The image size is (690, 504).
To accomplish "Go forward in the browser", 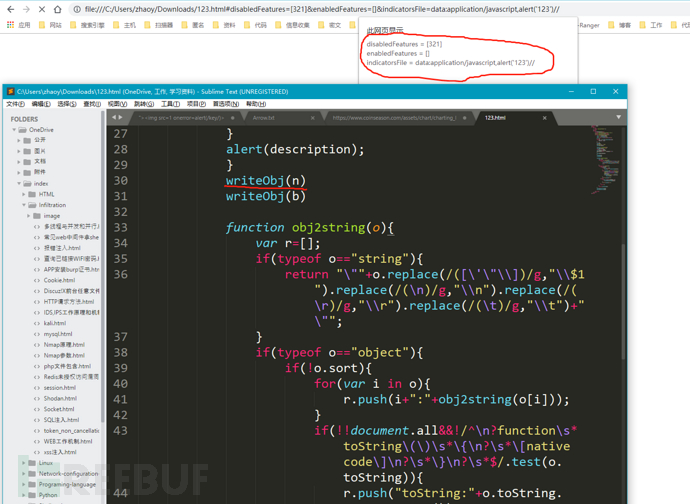I will point(26,9).
